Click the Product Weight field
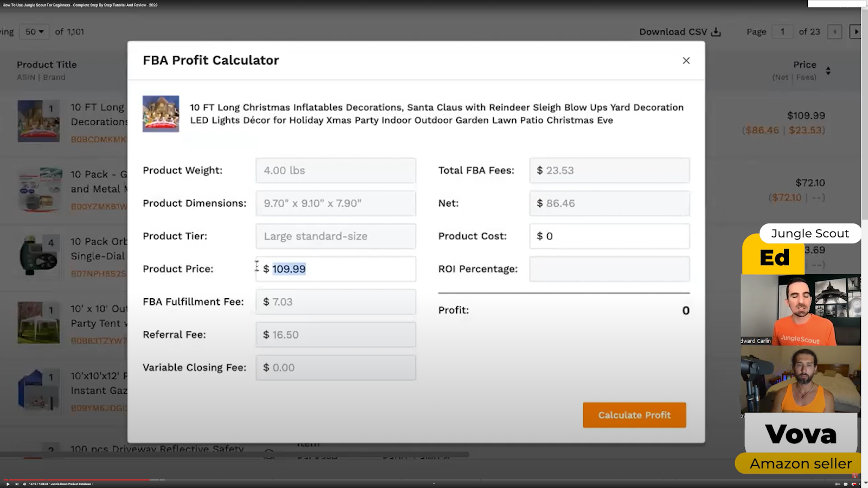The image size is (868, 488). point(336,170)
